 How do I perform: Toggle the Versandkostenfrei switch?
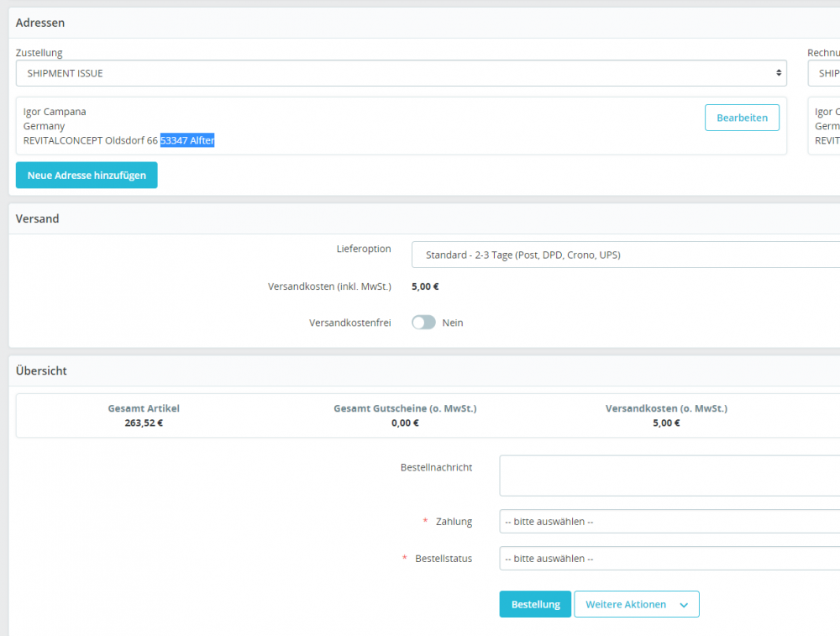(423, 323)
